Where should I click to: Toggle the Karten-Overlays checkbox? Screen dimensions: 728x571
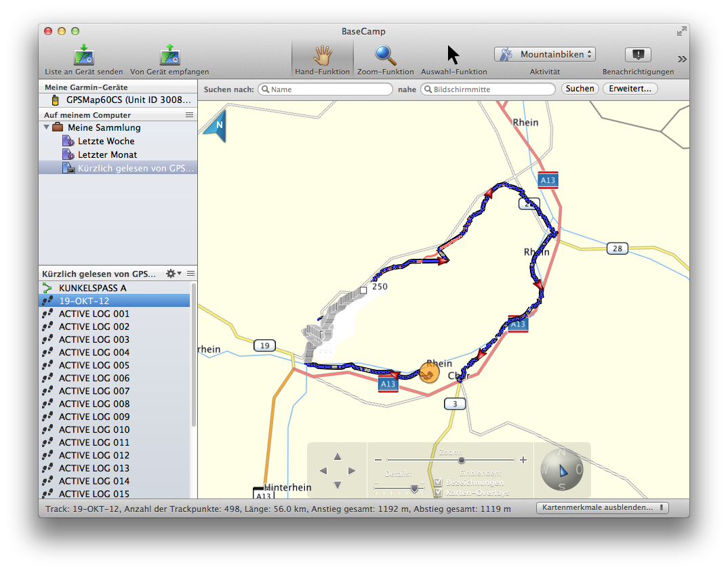(438, 492)
